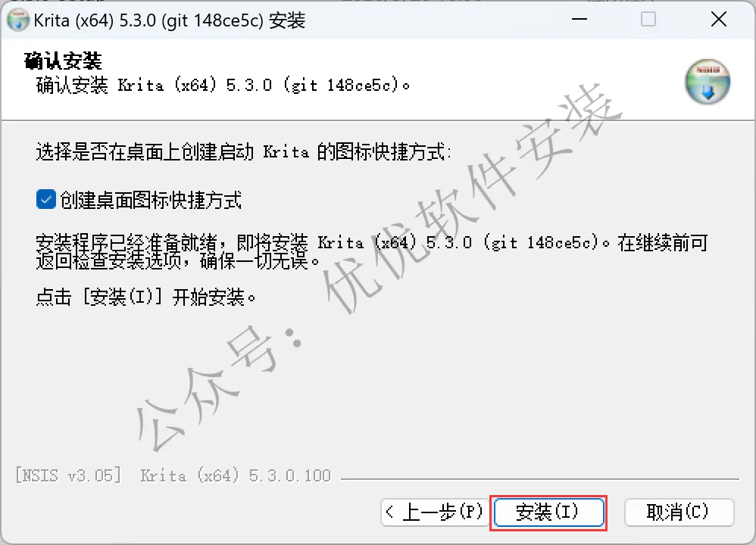Abort setup with the 取消(C) button
Viewport: 756px width, 545px height.
[x=679, y=512]
